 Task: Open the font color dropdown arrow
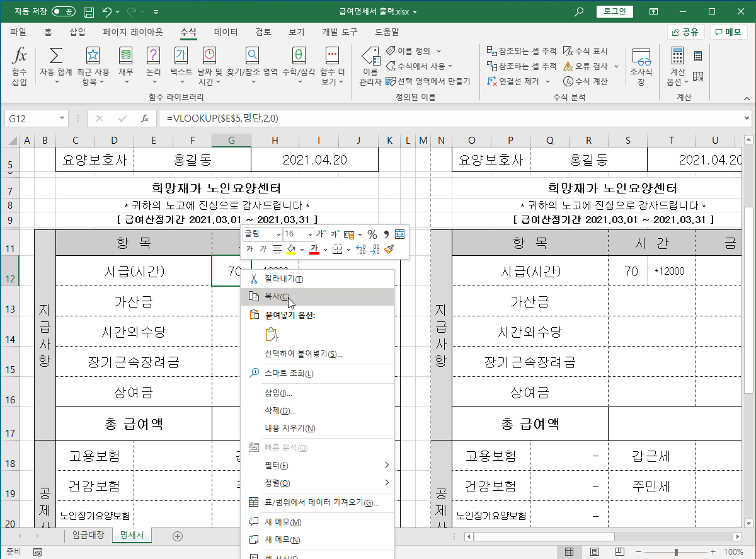pos(325,250)
